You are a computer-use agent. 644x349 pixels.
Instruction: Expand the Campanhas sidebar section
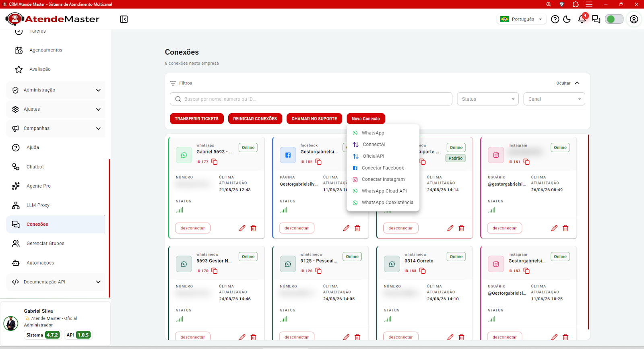pyautogui.click(x=56, y=128)
